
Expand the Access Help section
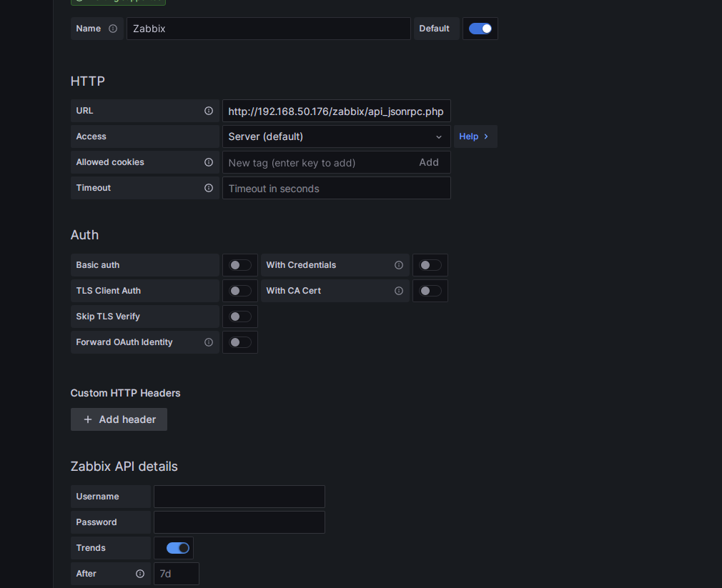point(475,136)
